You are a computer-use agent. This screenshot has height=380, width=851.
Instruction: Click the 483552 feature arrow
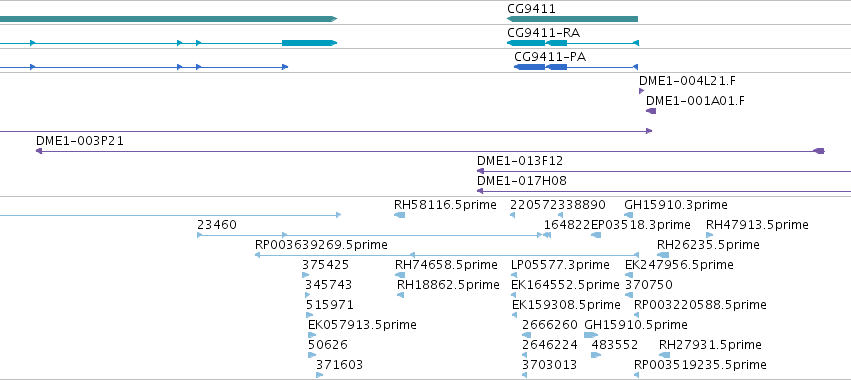coord(596,355)
